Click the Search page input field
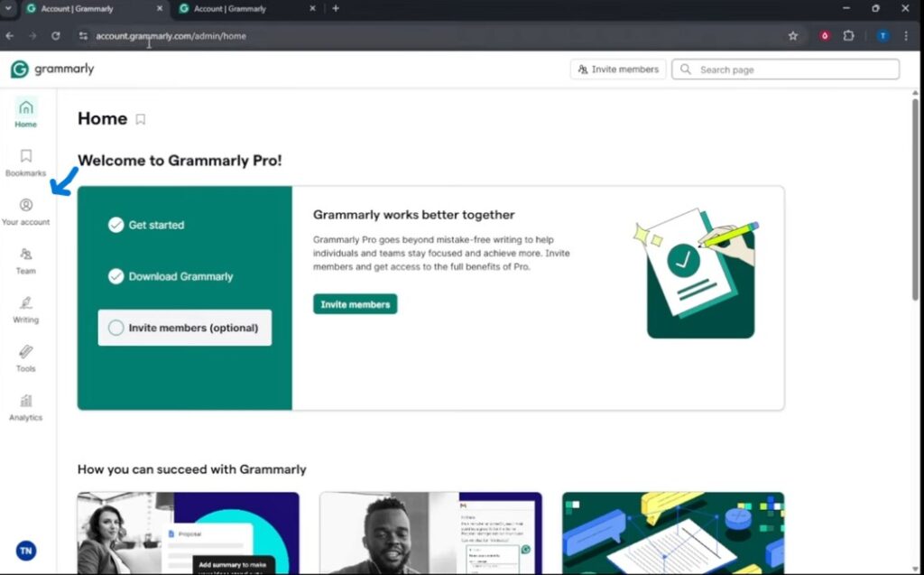The image size is (924, 575). [794, 70]
